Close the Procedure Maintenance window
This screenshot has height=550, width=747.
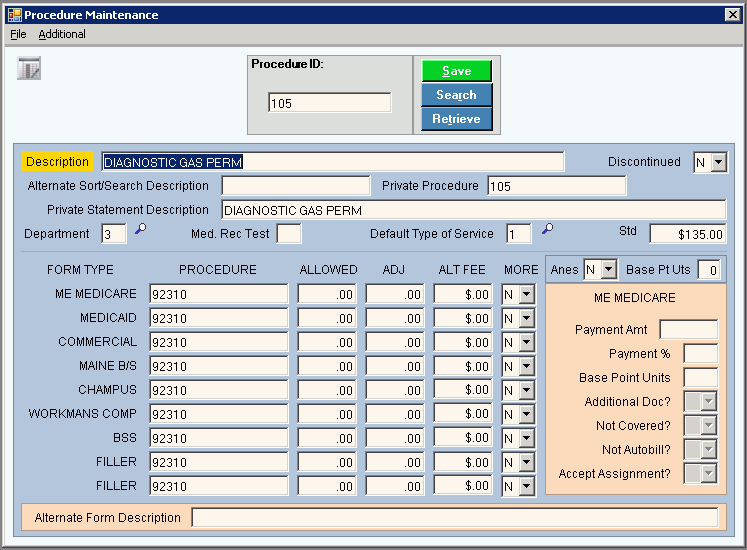click(x=732, y=15)
